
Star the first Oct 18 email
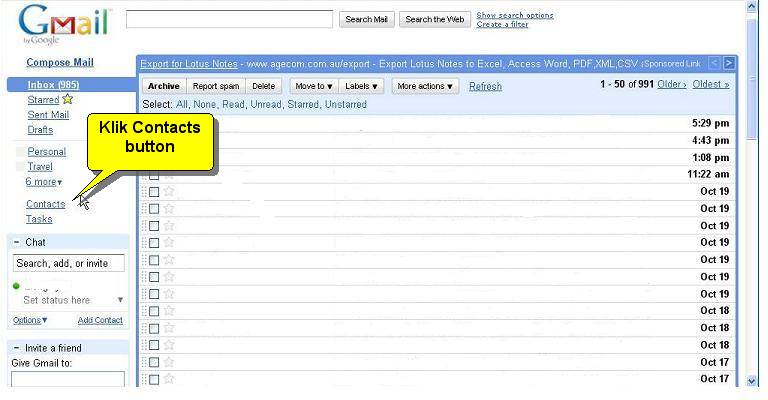point(168,311)
